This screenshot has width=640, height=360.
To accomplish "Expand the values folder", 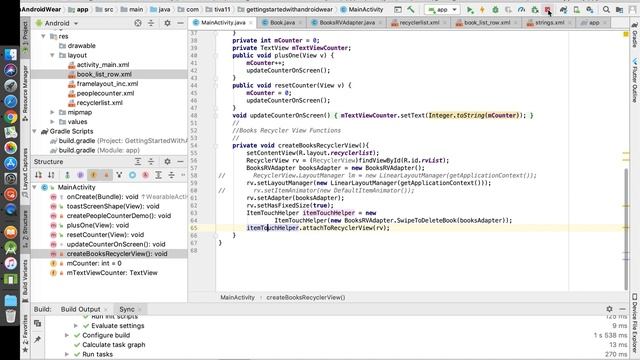I will (52, 122).
